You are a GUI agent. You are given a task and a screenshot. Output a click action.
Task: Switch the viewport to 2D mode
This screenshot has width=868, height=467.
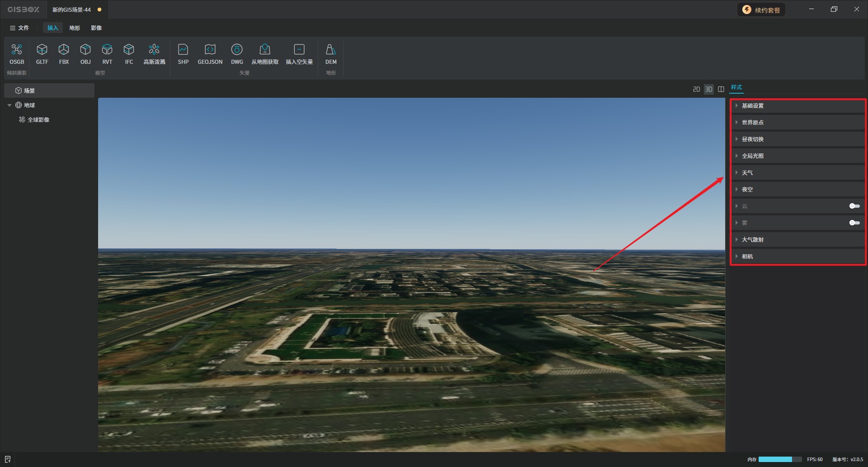(x=696, y=89)
